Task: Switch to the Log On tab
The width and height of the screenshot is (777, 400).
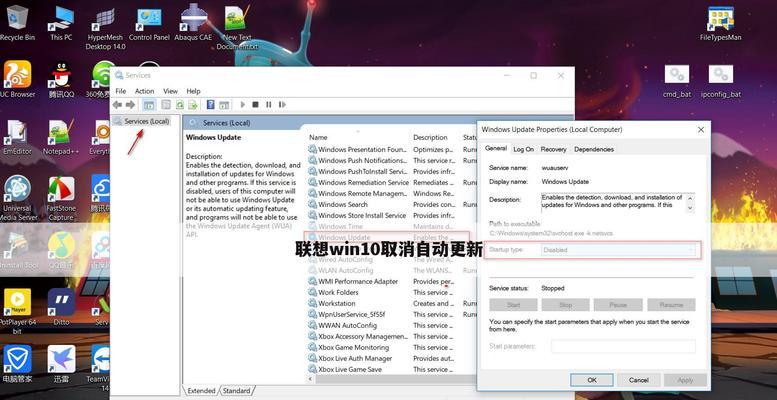Action: pos(523,149)
